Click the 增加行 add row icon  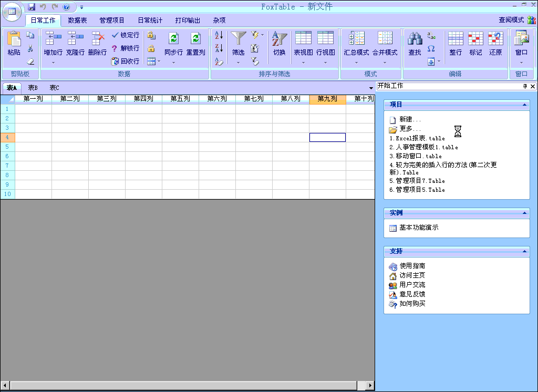53,38
